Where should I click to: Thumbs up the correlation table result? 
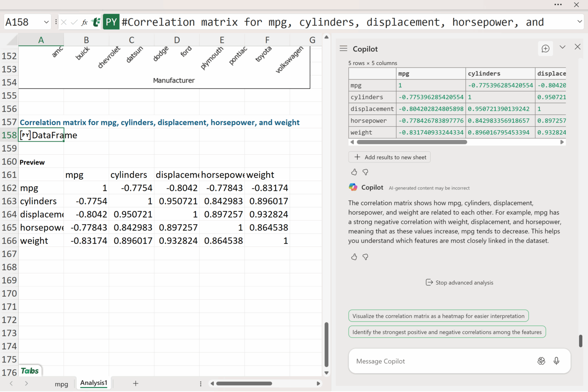[x=354, y=172]
